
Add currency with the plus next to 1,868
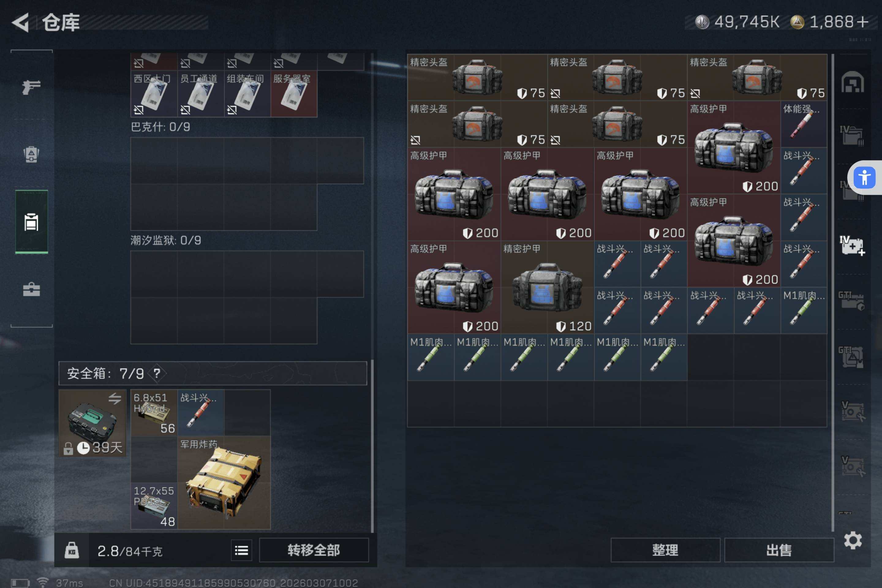pyautogui.click(x=862, y=22)
